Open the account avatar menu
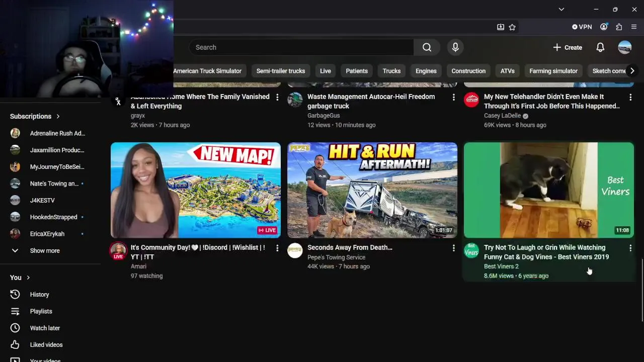 pyautogui.click(x=625, y=47)
